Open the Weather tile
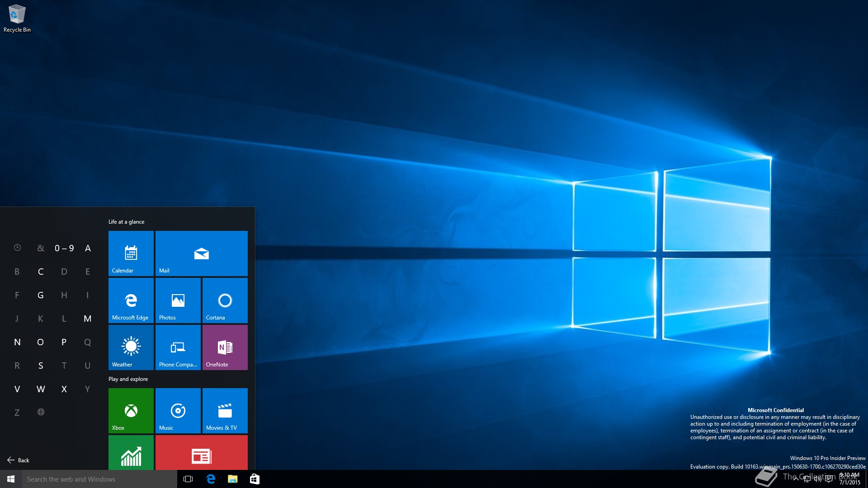Screen dimensions: 868x488 pyautogui.click(x=131, y=347)
